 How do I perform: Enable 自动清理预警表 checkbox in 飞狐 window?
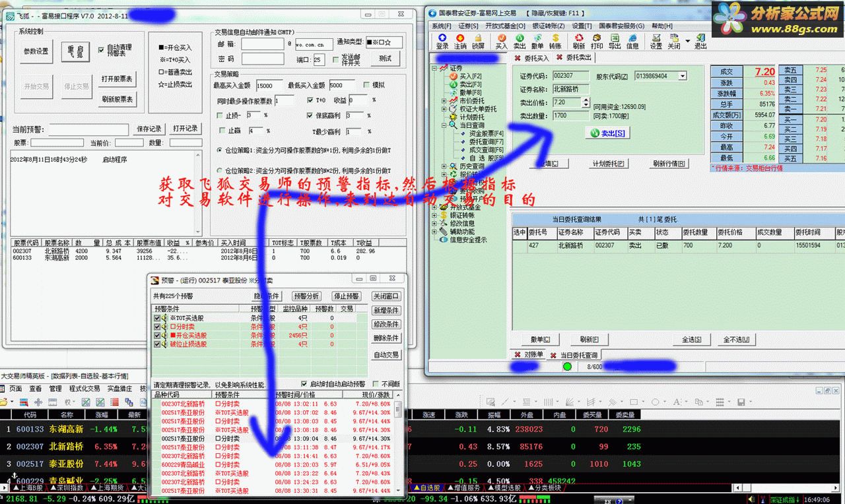(100, 49)
